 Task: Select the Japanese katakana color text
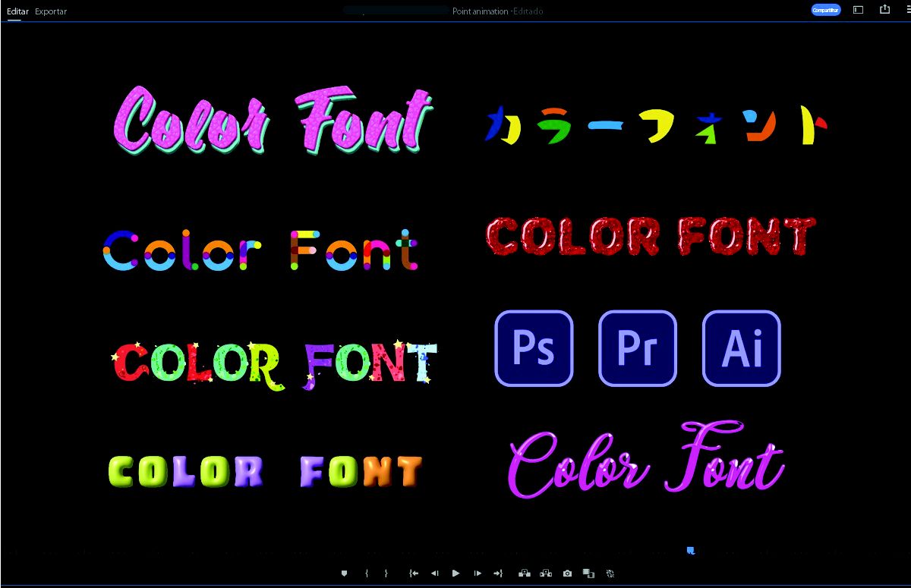click(656, 126)
